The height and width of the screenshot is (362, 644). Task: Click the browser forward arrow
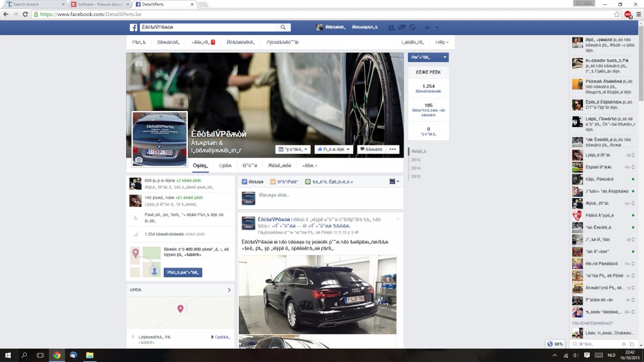point(16,14)
